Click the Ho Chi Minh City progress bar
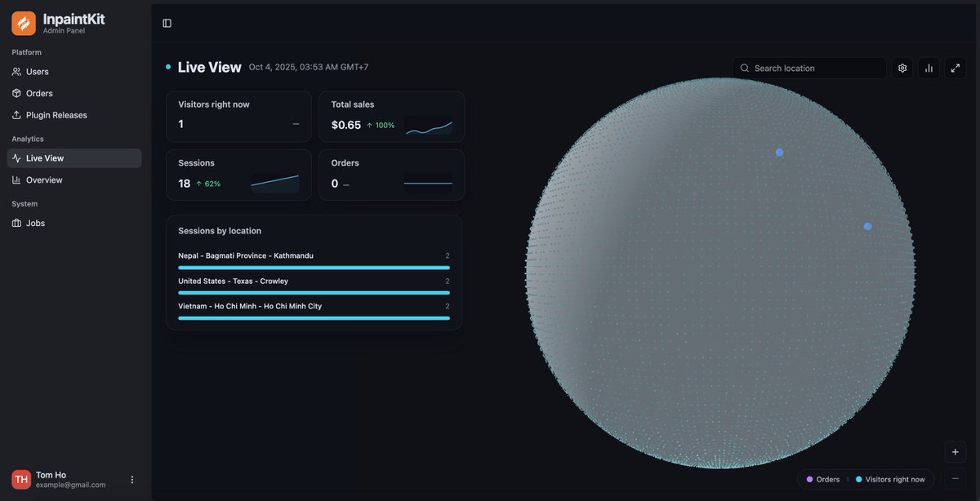This screenshot has height=501, width=980. [314, 318]
